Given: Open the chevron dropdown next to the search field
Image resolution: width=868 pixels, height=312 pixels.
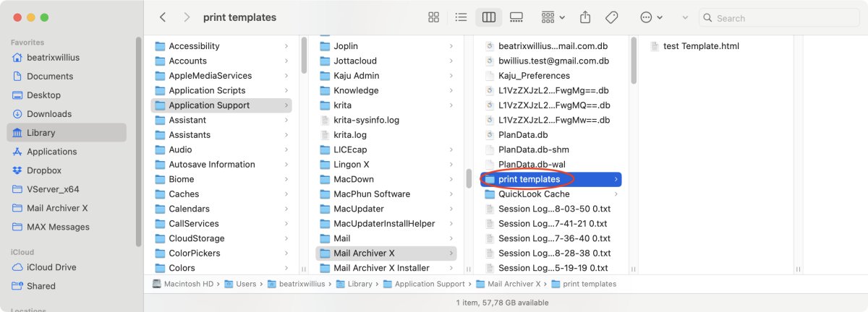Looking at the screenshot, I should pyautogui.click(x=685, y=17).
